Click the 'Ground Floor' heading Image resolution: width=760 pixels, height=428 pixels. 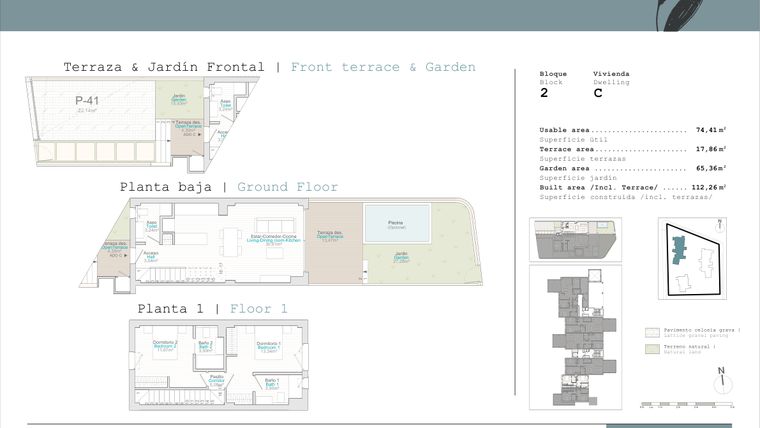coord(287,187)
